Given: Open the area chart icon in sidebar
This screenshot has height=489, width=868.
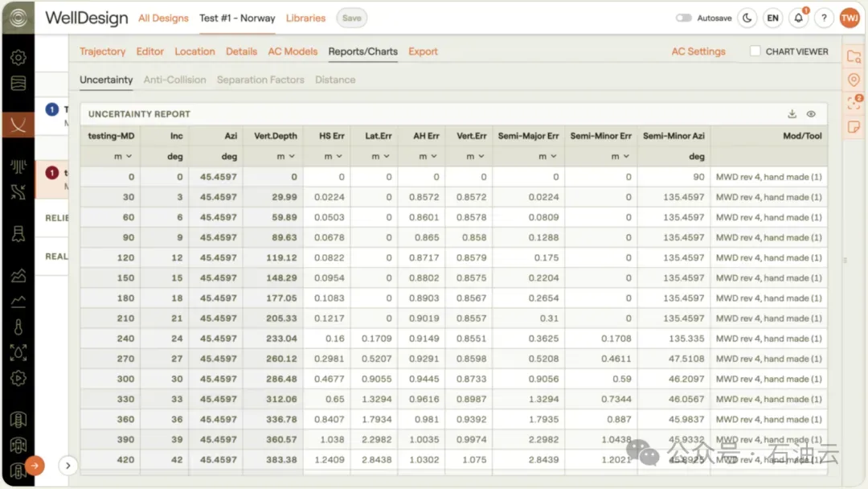Looking at the screenshot, I should [18, 275].
